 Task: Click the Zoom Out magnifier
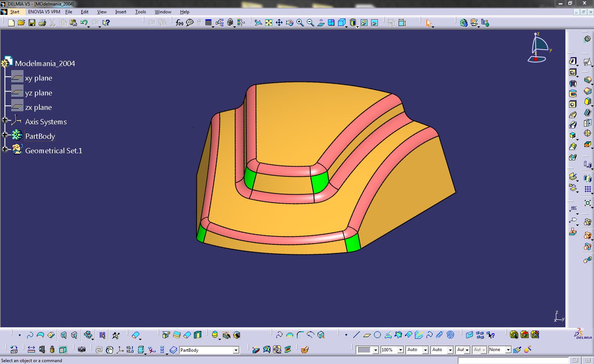click(x=310, y=23)
